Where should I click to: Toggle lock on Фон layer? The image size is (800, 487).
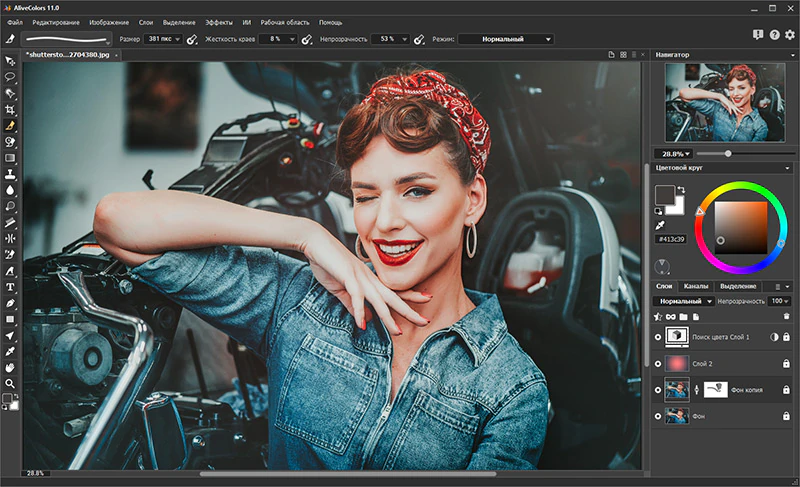[x=786, y=416]
